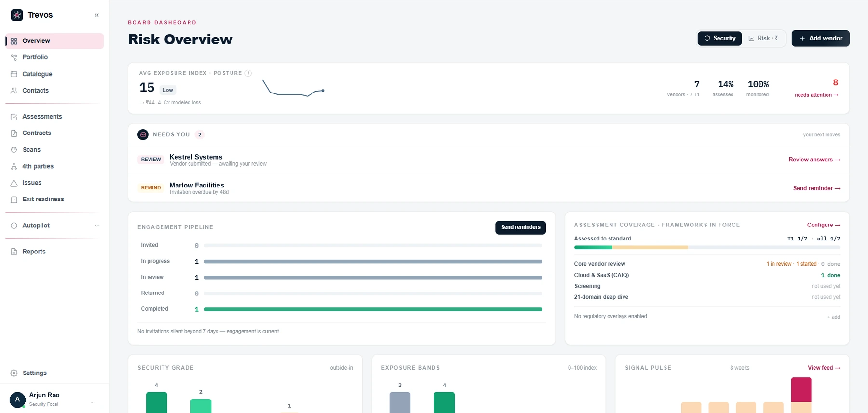
Task: Click the 21-domain deep dive row
Action: 707,297
